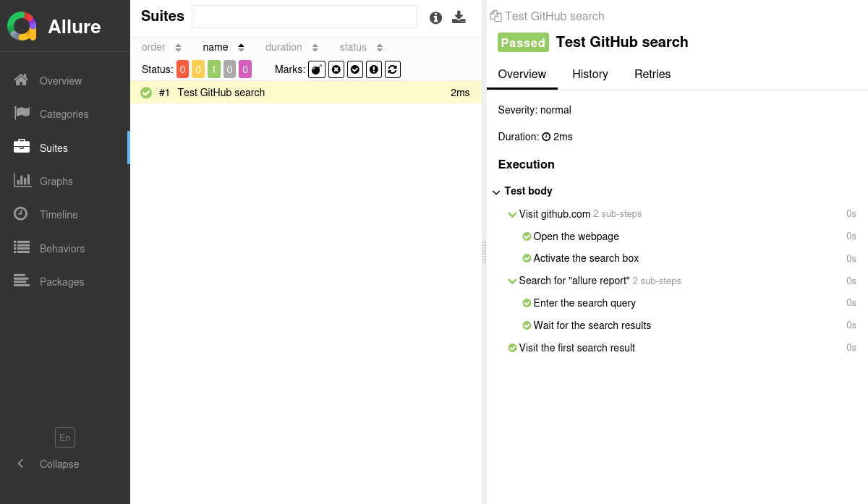Click the suites info icon

(435, 18)
